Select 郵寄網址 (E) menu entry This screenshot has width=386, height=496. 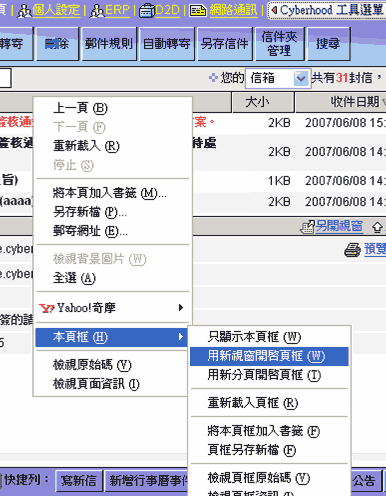[113, 231]
